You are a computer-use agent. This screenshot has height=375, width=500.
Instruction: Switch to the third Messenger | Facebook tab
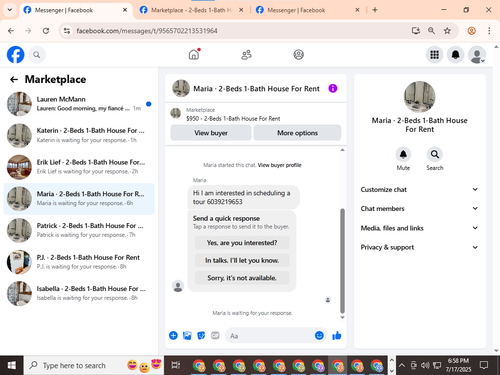pos(296,10)
